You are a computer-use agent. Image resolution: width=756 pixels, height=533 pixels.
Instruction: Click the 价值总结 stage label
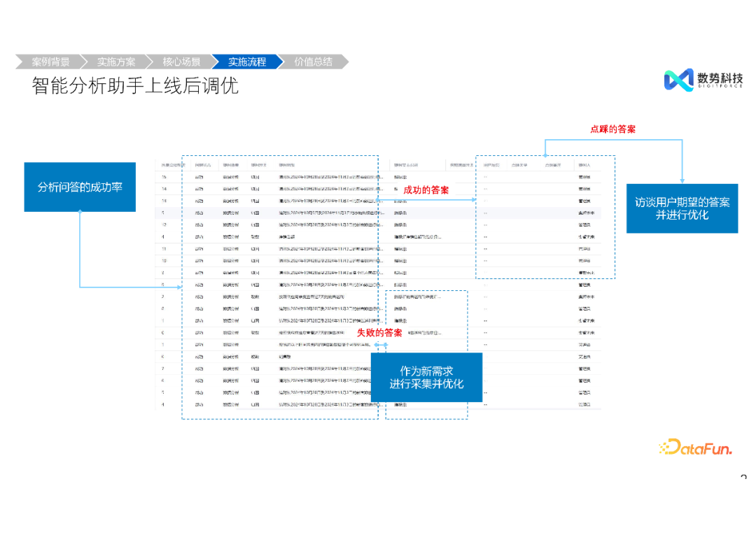[313, 62]
